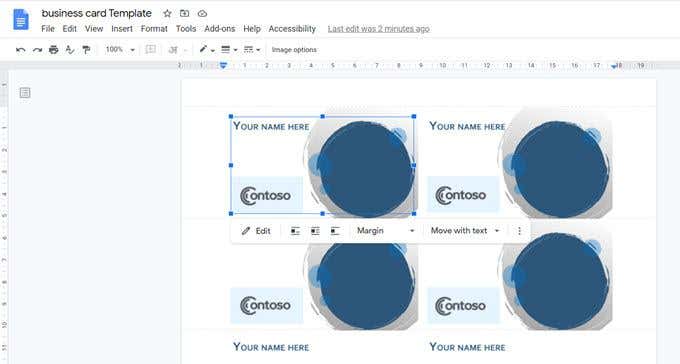680x364 pixels.
Task: Click the cloud save status icon
Action: click(202, 13)
